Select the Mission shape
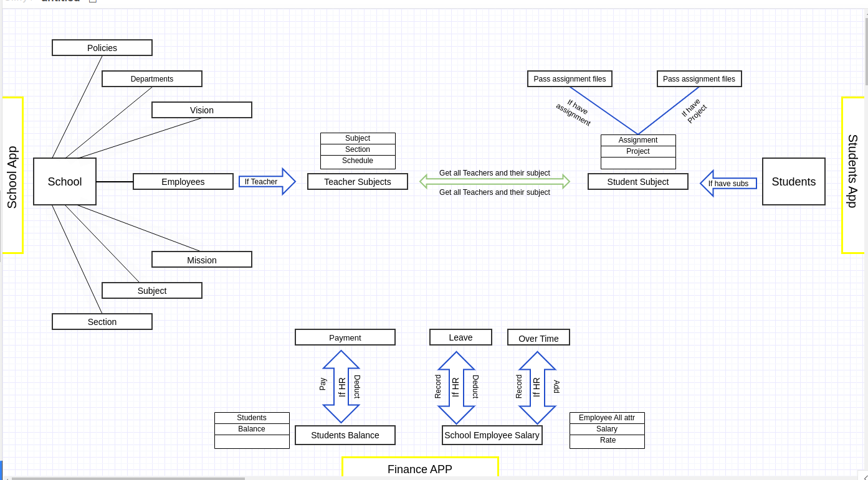 (201, 259)
